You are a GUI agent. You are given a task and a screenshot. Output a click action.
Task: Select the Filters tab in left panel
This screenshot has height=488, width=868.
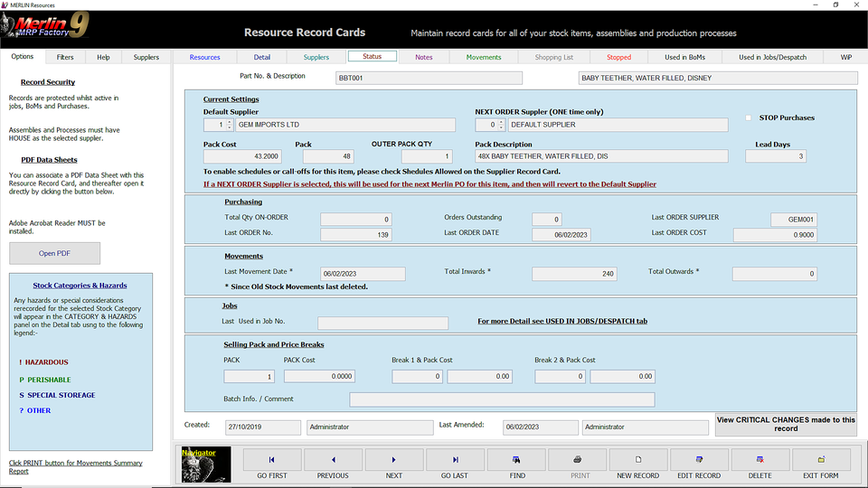coord(65,57)
